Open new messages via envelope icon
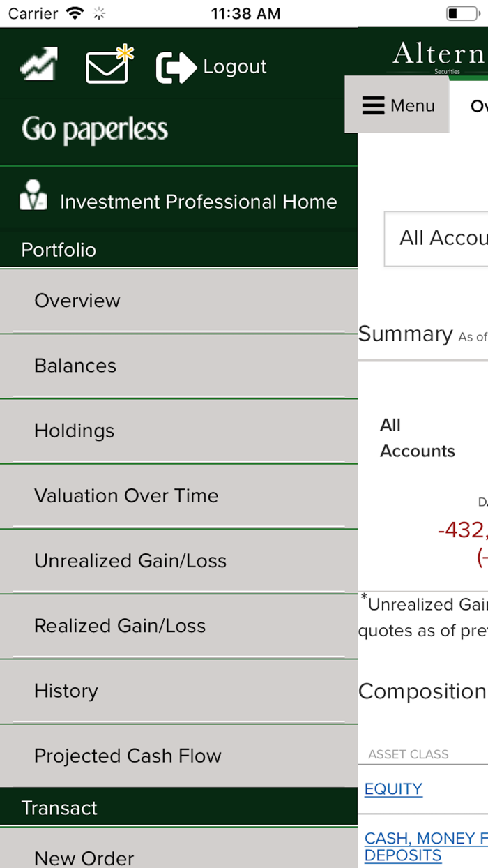488x868 pixels. point(106,66)
